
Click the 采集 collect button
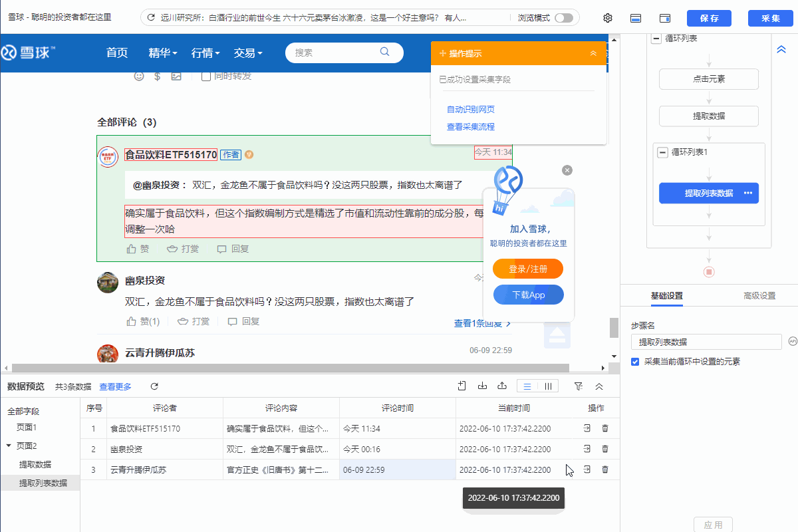[771, 18]
